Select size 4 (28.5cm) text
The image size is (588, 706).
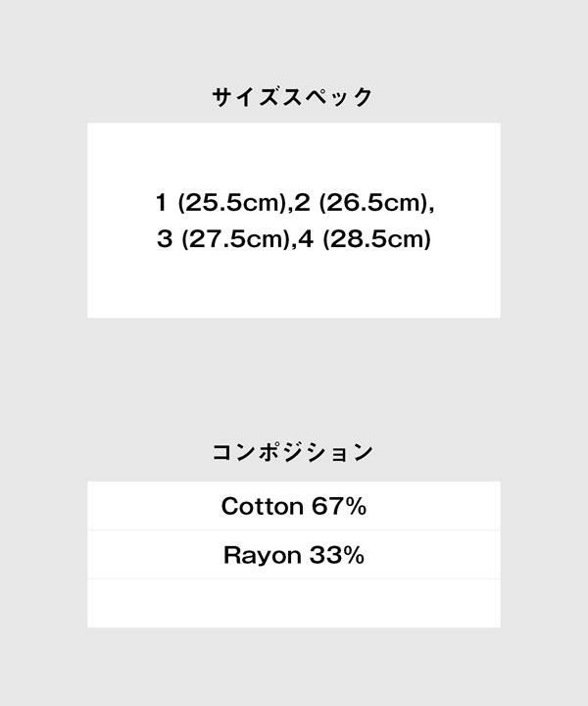point(363,238)
